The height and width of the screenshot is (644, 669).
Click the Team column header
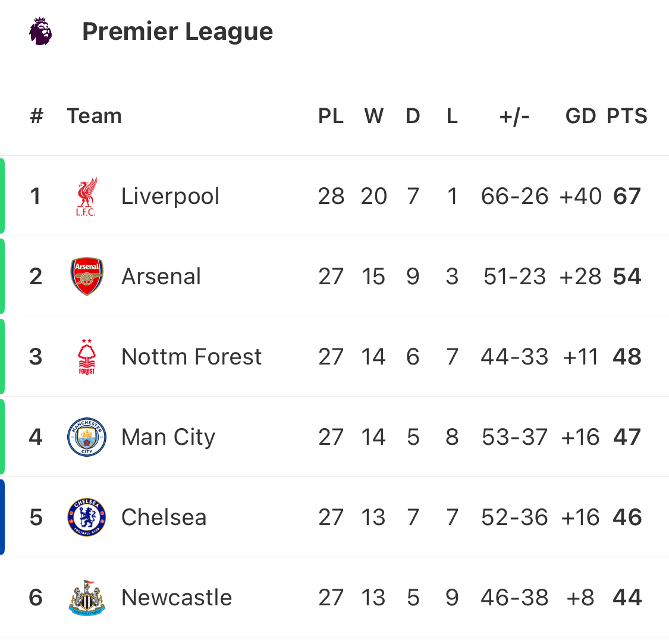(x=95, y=115)
